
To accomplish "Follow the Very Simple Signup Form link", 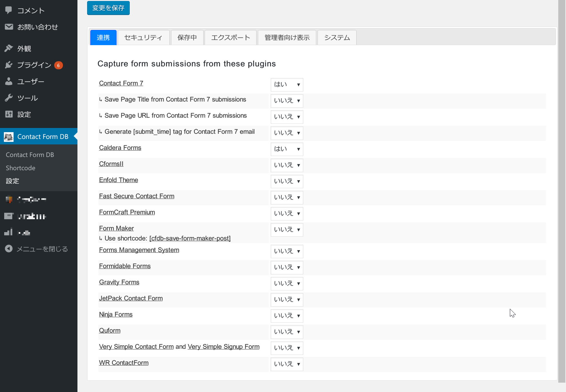I will click(x=223, y=347).
